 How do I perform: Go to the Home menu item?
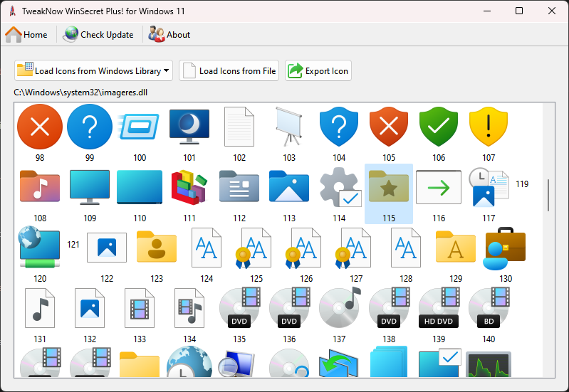tap(27, 34)
